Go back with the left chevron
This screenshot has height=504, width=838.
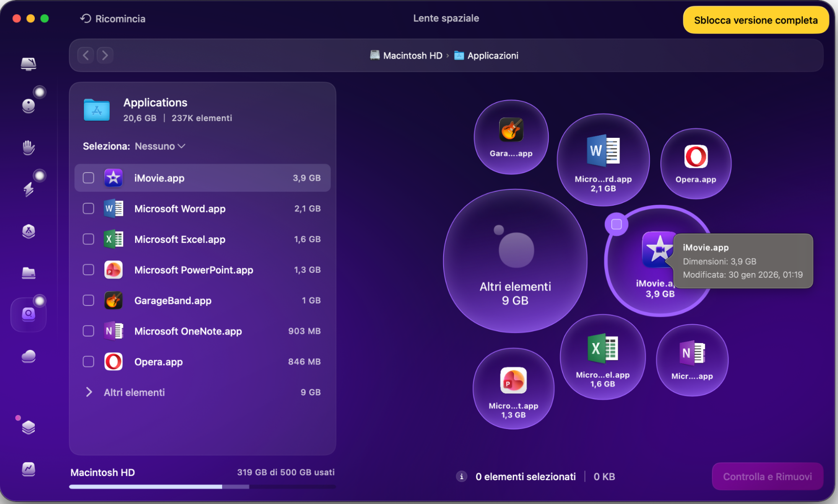pyautogui.click(x=86, y=55)
